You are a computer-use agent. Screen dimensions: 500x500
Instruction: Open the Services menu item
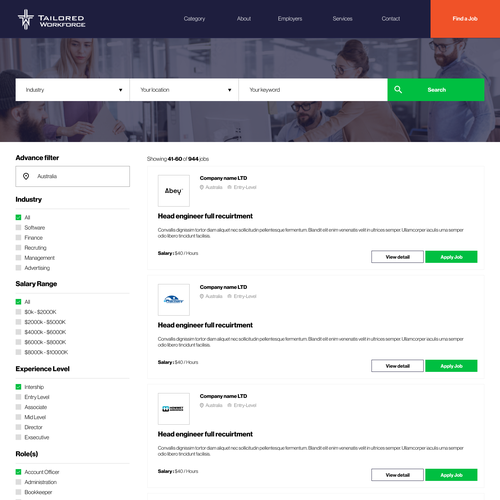pyautogui.click(x=342, y=19)
